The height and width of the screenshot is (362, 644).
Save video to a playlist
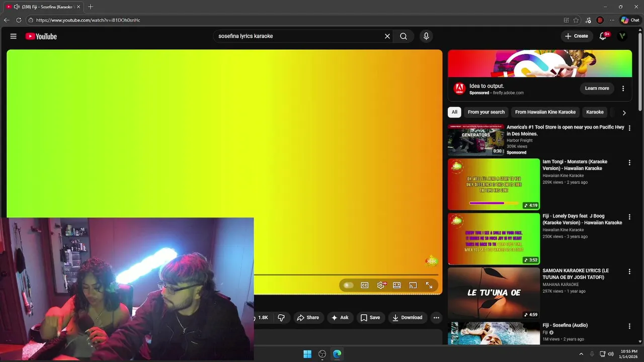370,318
